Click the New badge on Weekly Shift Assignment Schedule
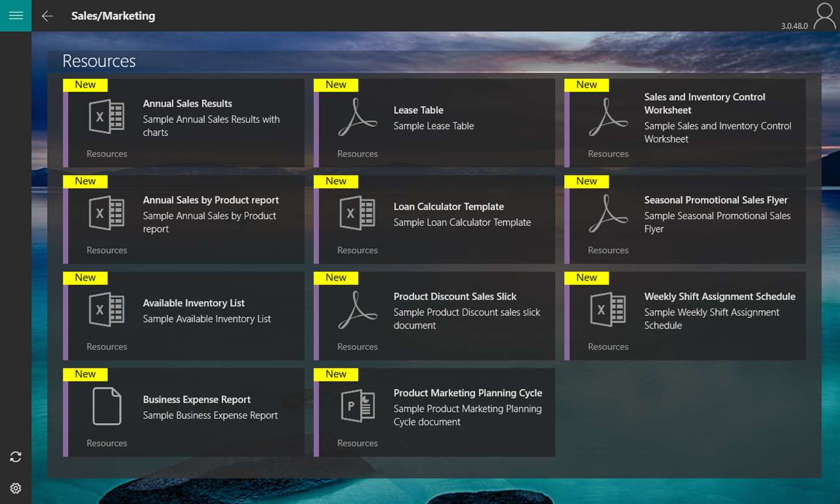Image resolution: width=840 pixels, height=504 pixels. coord(587,278)
